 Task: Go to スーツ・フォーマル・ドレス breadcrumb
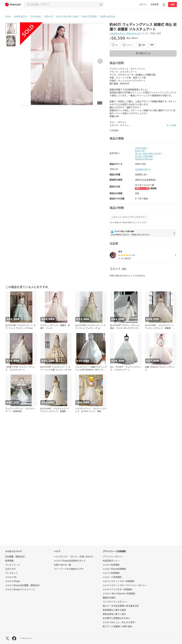point(67,16)
